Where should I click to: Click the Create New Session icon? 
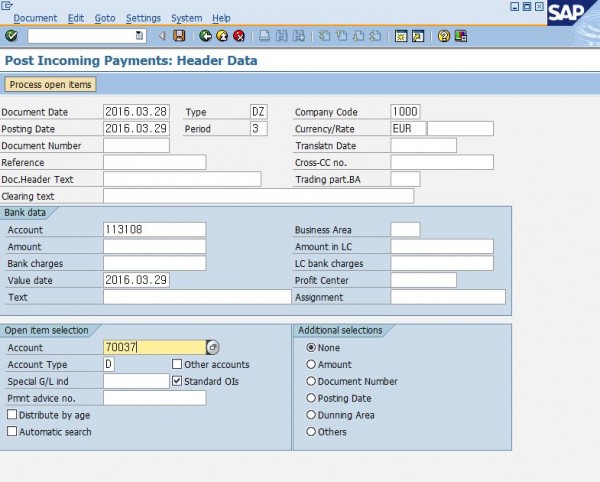(401, 36)
